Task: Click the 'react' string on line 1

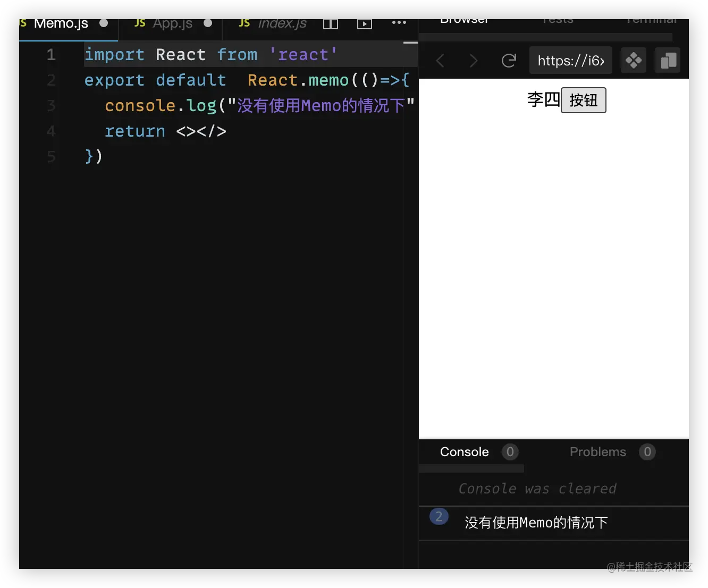Action: [303, 55]
